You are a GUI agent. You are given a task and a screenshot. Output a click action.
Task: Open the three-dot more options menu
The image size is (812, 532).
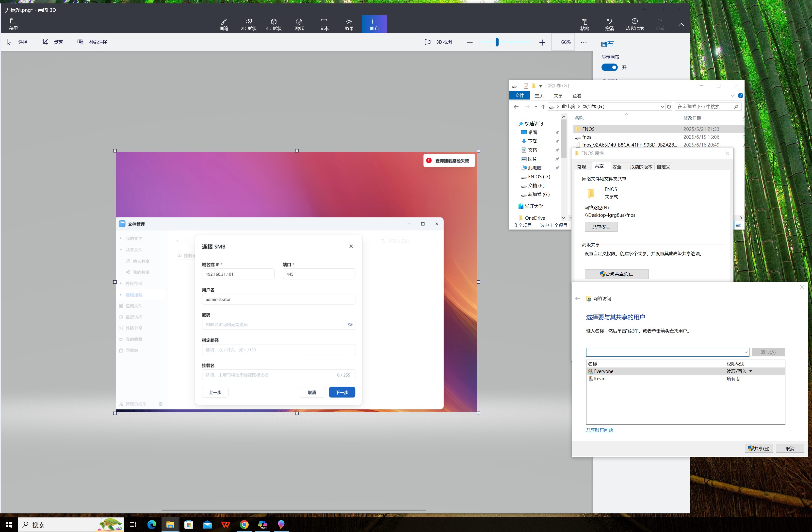584,42
